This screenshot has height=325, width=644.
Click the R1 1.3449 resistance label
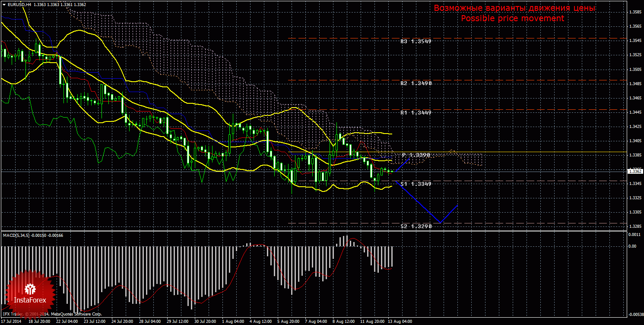(416, 112)
